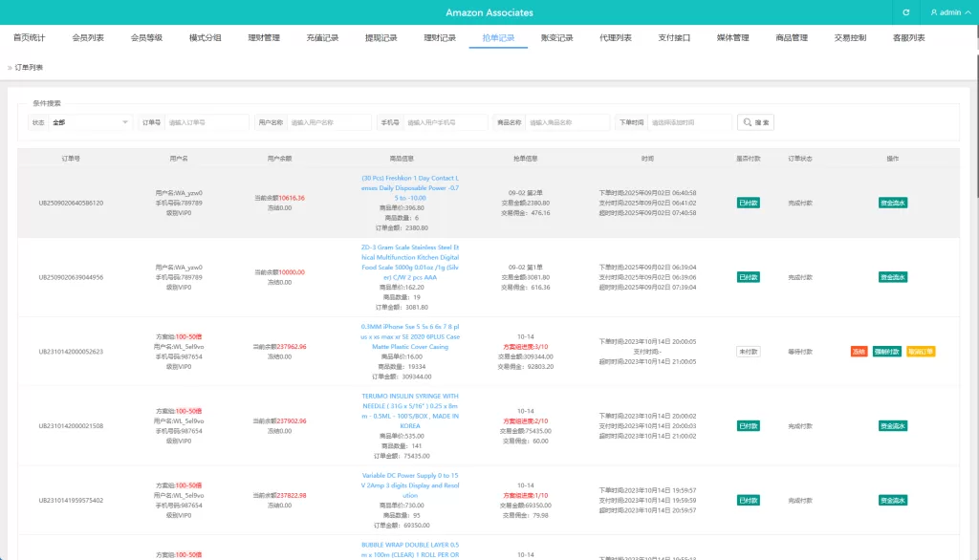Image resolution: width=979 pixels, height=560 pixels.
Task: Open the 客服列表 customer service tab
Action: point(908,38)
